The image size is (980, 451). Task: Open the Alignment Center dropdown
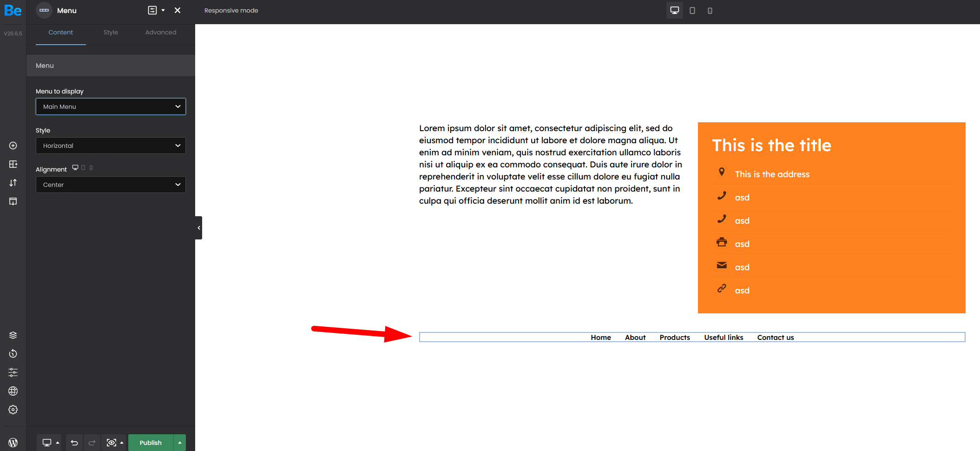coord(111,185)
